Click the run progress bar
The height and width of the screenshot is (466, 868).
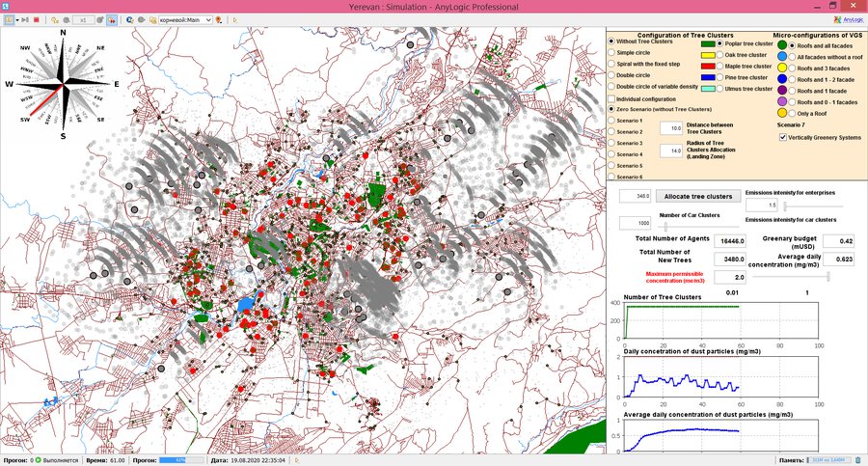click(x=181, y=460)
